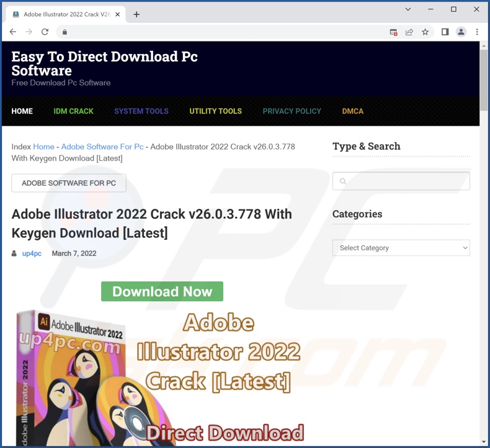
Task: Reload the page with the refresh icon
Action: click(x=45, y=32)
